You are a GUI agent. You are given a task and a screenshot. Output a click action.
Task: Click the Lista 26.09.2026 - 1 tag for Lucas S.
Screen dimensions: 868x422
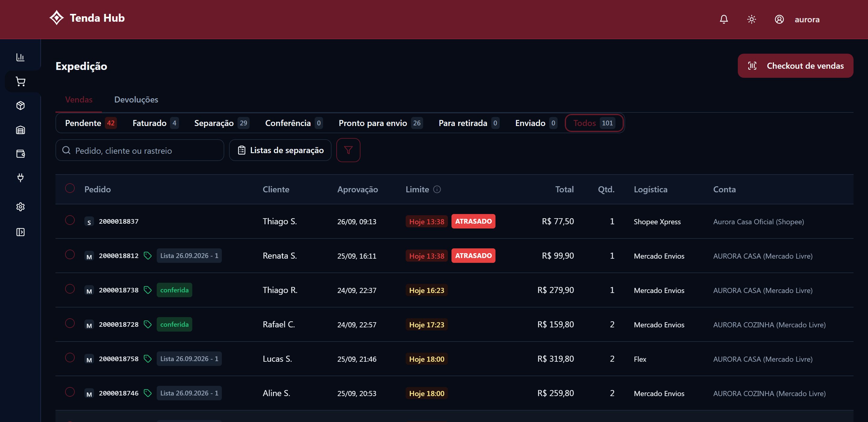tap(189, 359)
